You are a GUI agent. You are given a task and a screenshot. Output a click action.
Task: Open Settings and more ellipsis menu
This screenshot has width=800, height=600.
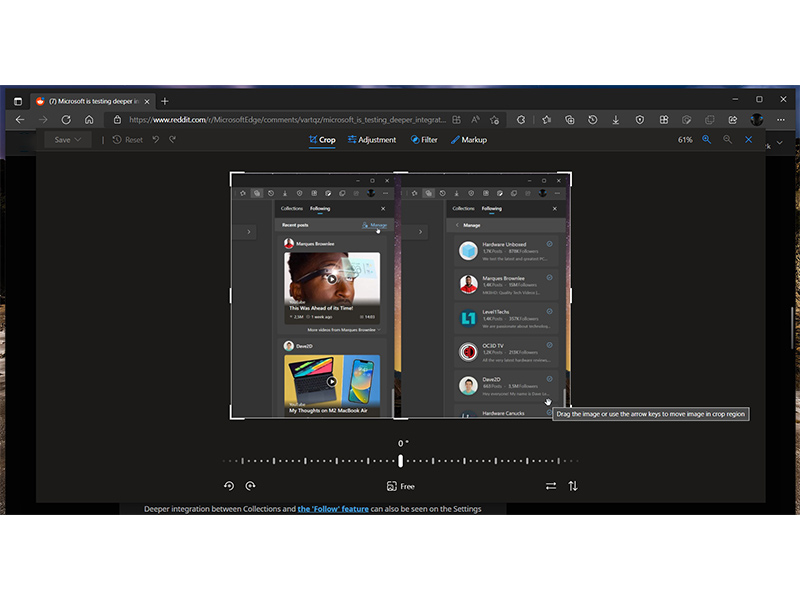[x=781, y=120]
